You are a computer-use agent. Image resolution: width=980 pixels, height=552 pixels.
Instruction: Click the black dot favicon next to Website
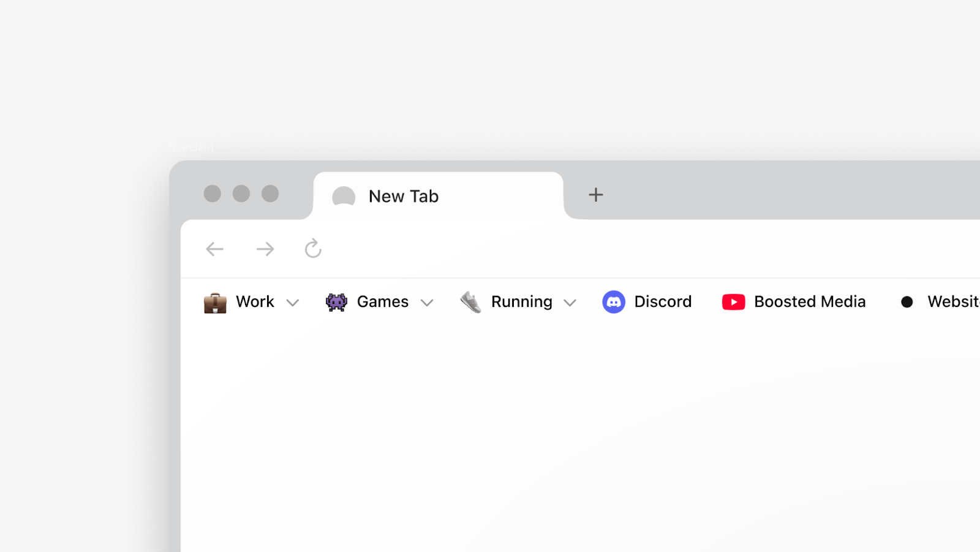(x=907, y=301)
